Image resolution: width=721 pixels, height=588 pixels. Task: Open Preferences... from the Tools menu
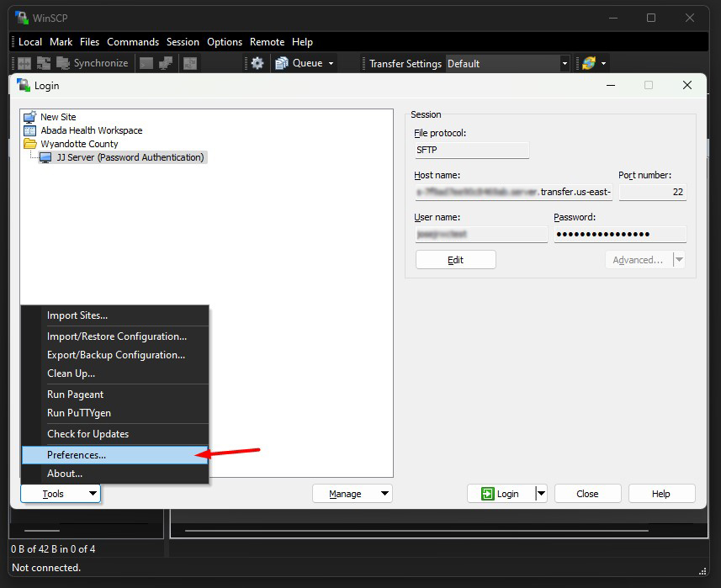(115, 455)
